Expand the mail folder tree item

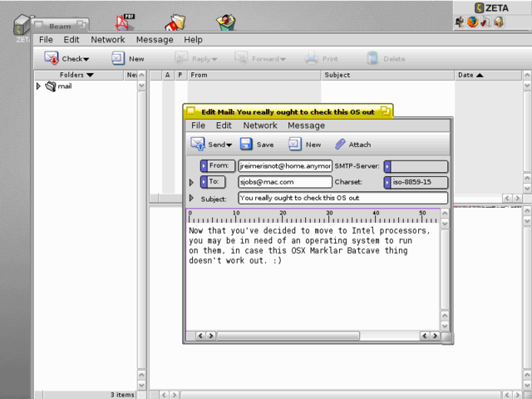[38, 86]
